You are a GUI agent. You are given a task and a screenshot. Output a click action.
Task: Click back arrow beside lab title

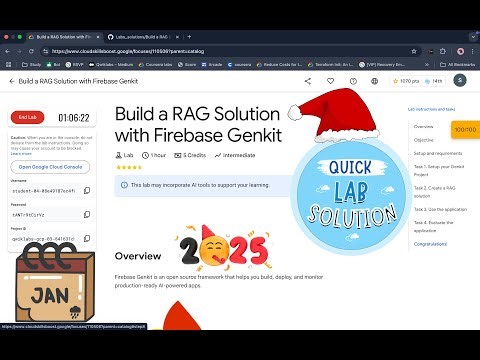12,81
